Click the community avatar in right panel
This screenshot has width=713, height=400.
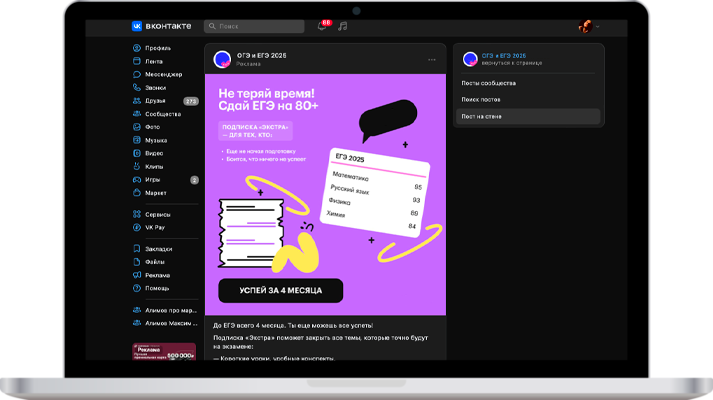tap(470, 59)
